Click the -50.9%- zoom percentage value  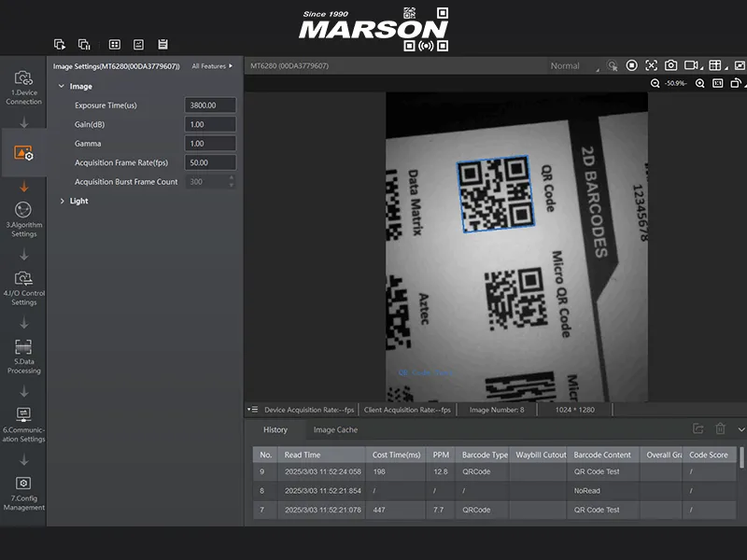[675, 83]
